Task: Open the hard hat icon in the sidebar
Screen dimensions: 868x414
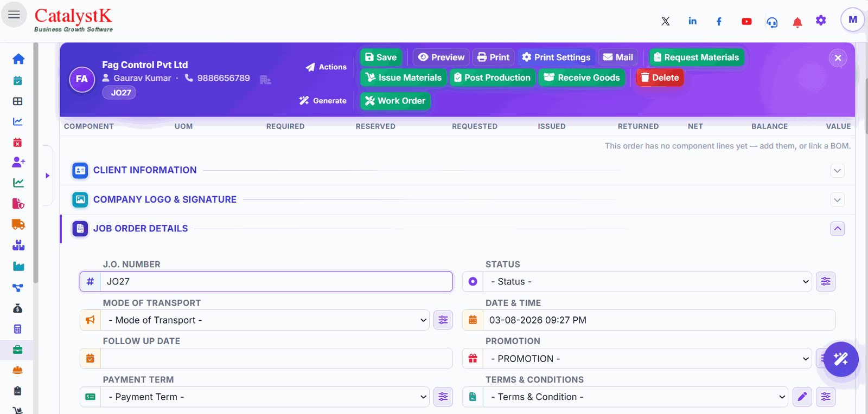Action: click(18, 370)
